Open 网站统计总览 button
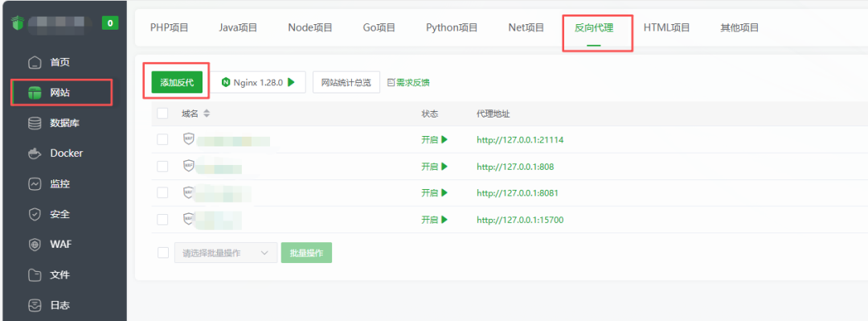 click(x=346, y=83)
